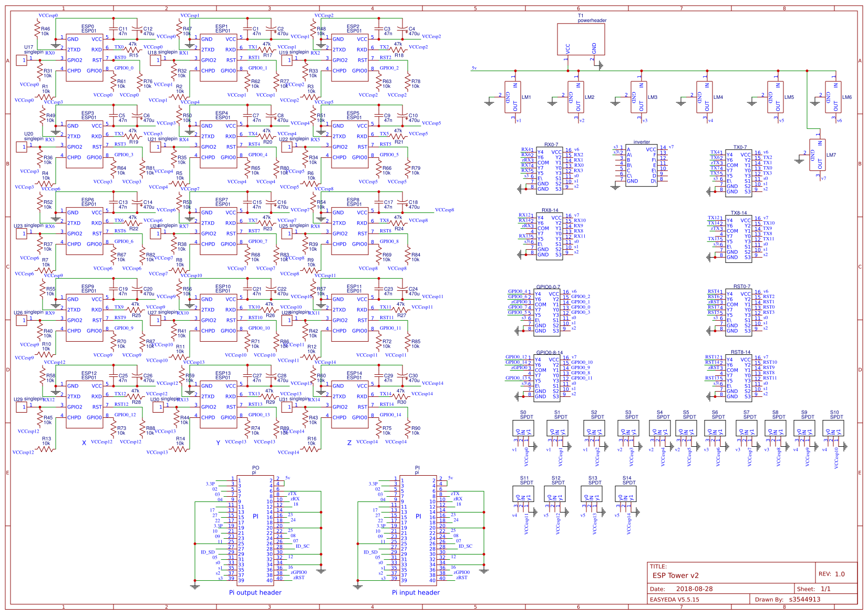Image resolution: width=868 pixels, height=615 pixels.
Task: Select the LM7 regulator symbol
Action: [x=818, y=155]
